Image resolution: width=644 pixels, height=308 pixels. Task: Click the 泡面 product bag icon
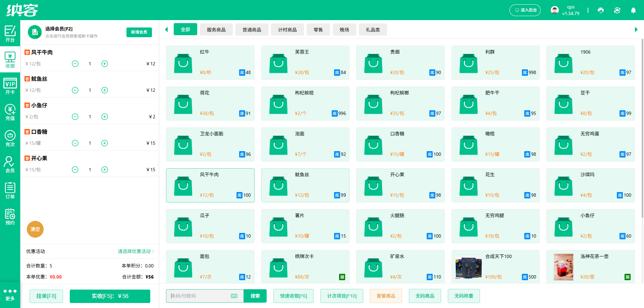278,145
